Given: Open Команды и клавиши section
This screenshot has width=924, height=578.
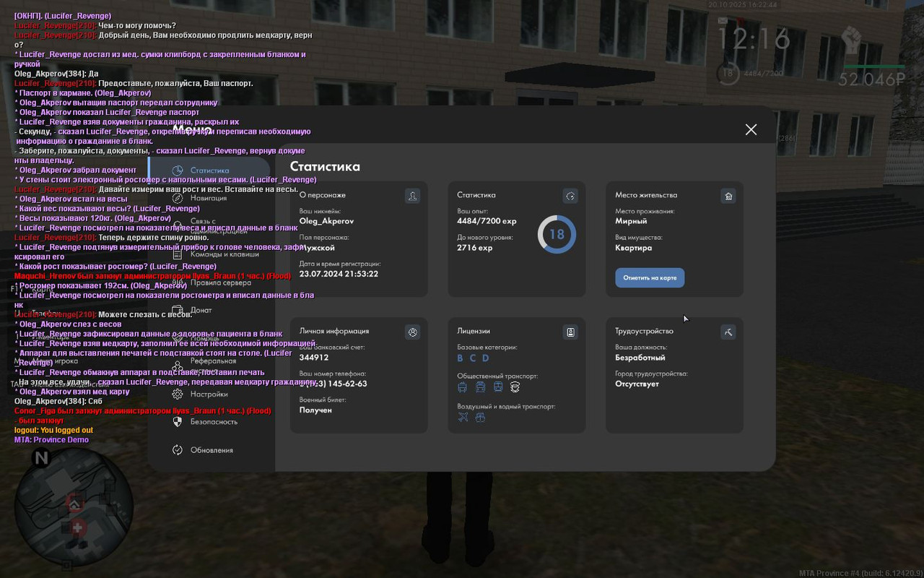Looking at the screenshot, I should [214, 254].
